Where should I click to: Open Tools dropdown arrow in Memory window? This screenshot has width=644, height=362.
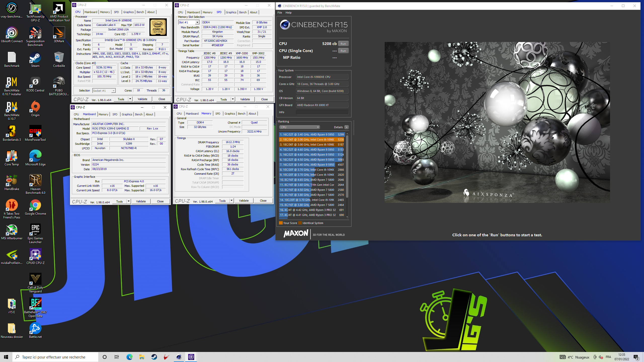pyautogui.click(x=231, y=201)
